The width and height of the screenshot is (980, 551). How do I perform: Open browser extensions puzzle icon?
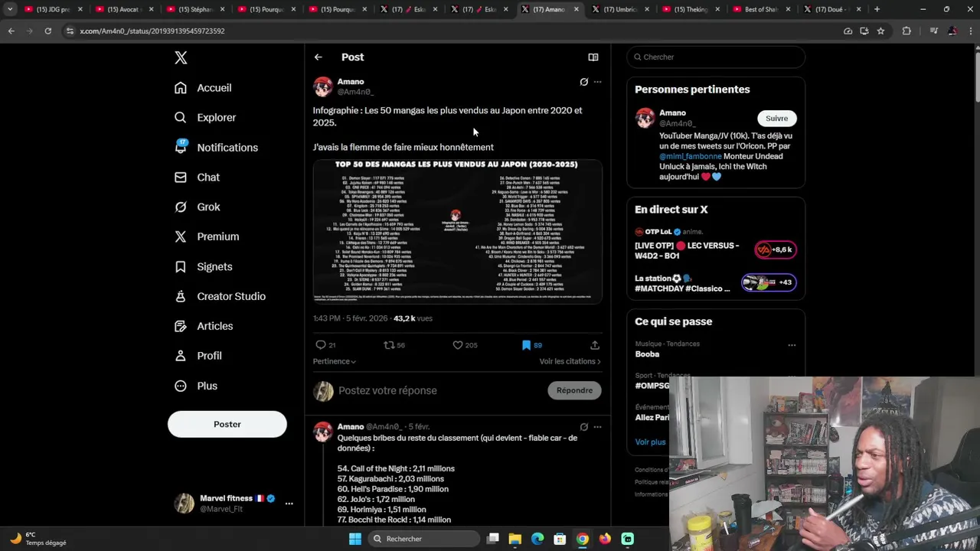click(906, 31)
